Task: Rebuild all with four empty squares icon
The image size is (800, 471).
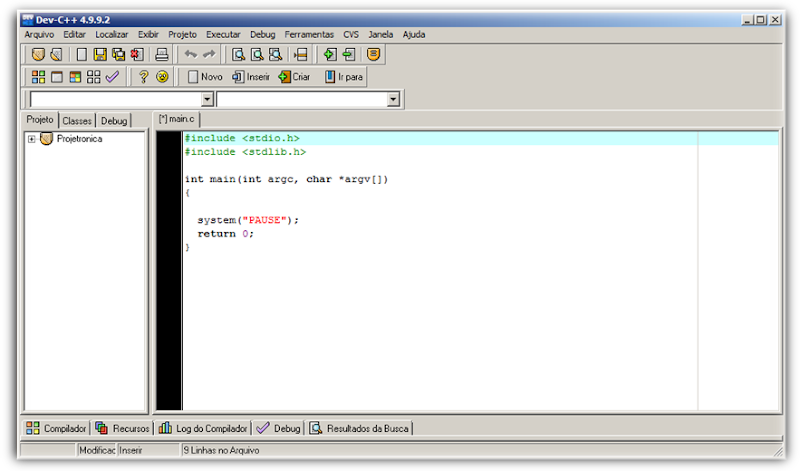Action: tap(93, 77)
